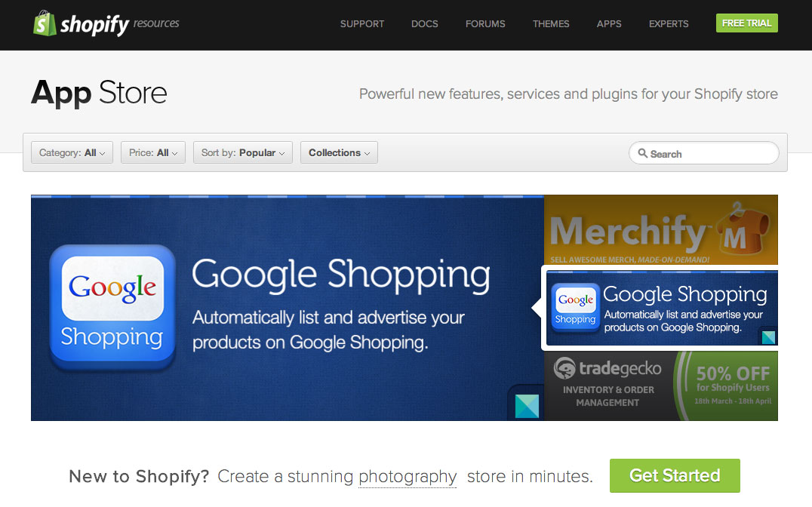Click the small Google Shopping icon in sidebar card
The image size is (812, 507).
pyautogui.click(x=575, y=306)
